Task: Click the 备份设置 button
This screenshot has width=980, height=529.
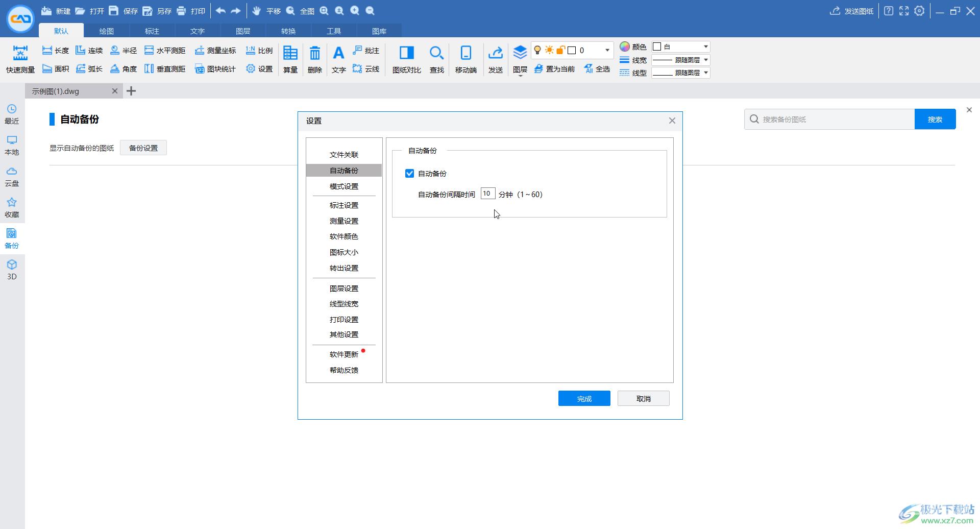Action: coord(143,148)
